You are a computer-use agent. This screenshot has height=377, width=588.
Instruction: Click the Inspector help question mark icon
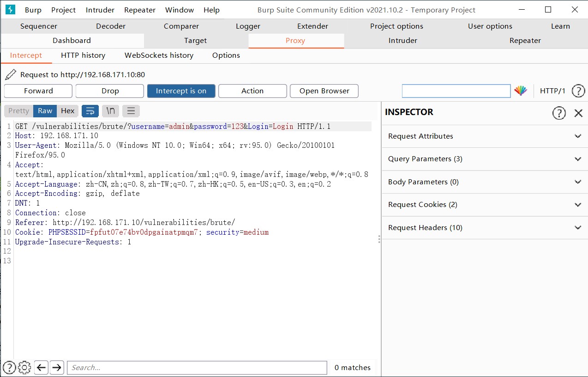559,113
